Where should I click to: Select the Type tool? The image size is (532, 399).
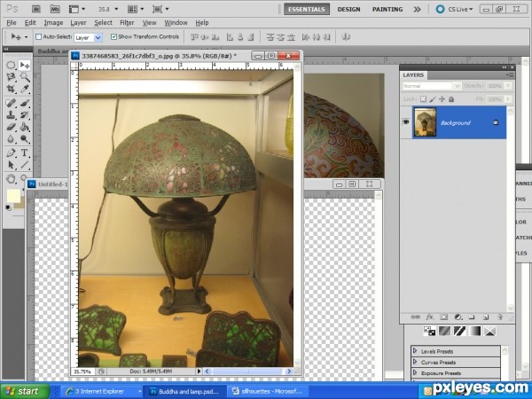click(x=25, y=153)
